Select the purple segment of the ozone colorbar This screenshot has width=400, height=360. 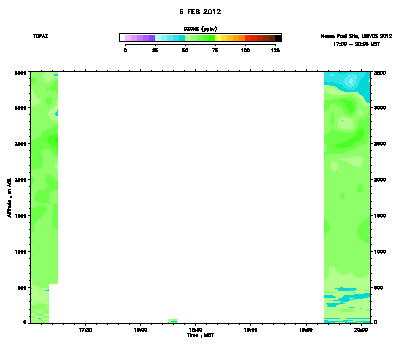pos(140,38)
